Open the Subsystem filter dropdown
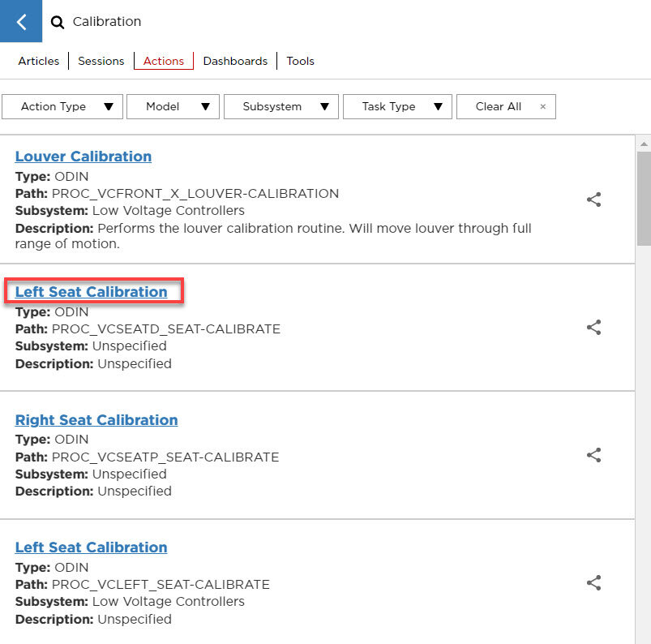This screenshot has height=644, width=651. 281,107
